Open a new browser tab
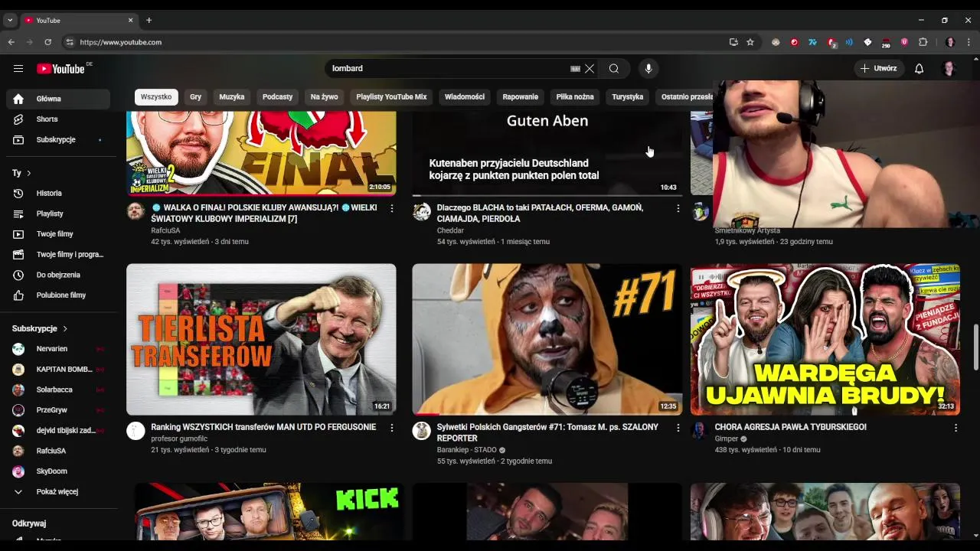This screenshot has height=551, width=980. coord(149,20)
